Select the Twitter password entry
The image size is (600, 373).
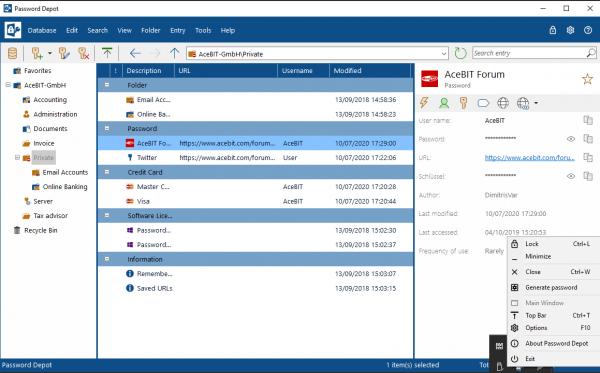coord(255,158)
